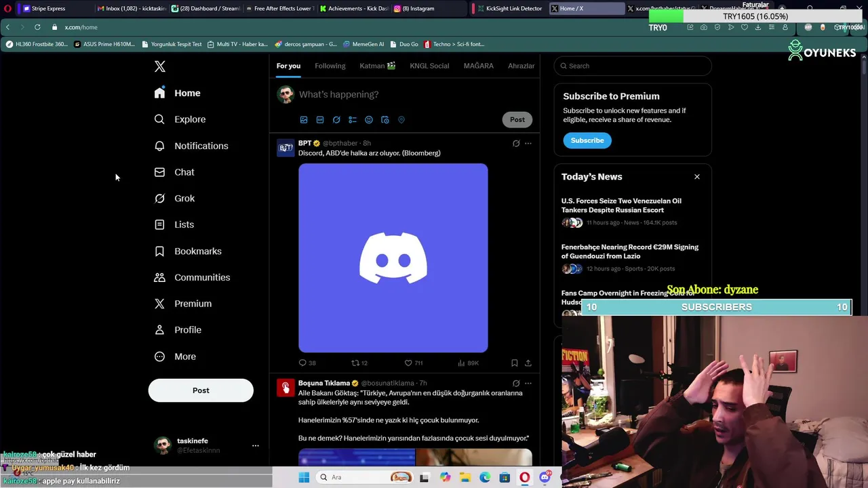This screenshot has height=488, width=868.
Task: Open the Explore page
Action: pyautogui.click(x=180, y=119)
